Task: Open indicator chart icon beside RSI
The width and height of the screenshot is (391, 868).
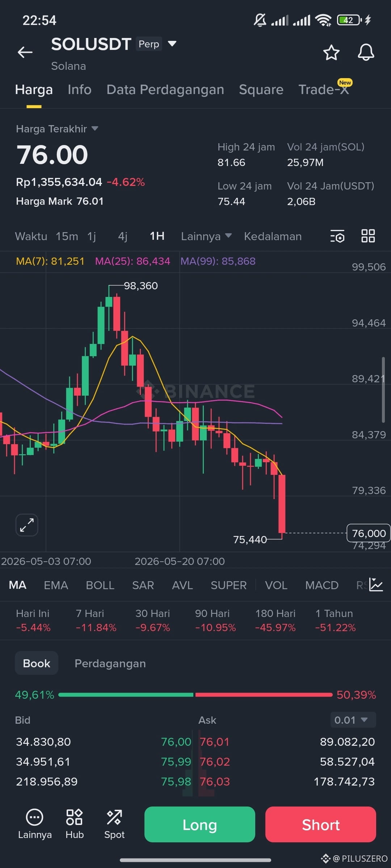Action: [376, 585]
